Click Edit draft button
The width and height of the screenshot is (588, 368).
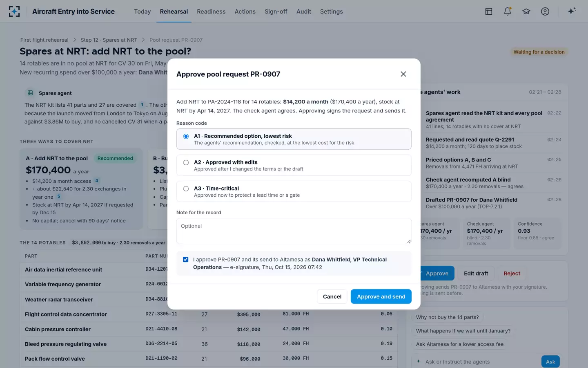476,274
